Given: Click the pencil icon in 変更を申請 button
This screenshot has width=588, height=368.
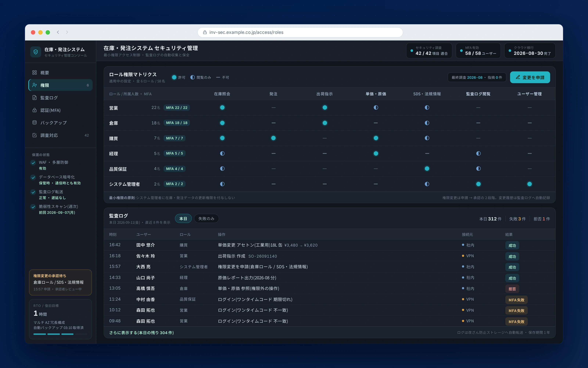Looking at the screenshot, I should pyautogui.click(x=518, y=77).
